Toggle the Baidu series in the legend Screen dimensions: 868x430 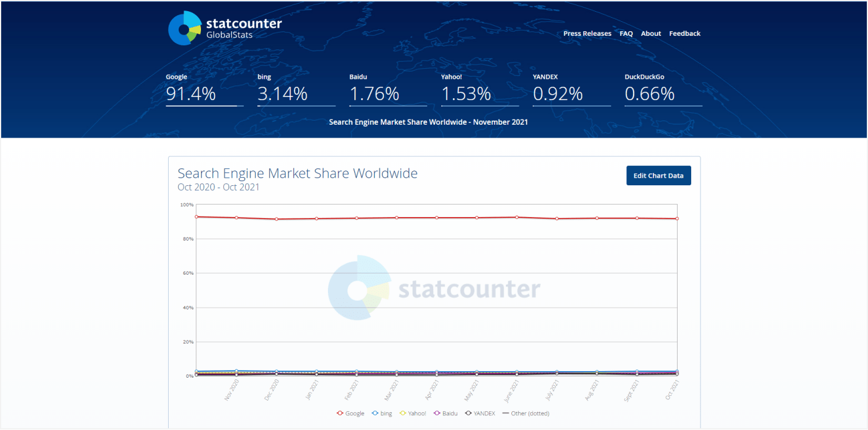click(445, 414)
